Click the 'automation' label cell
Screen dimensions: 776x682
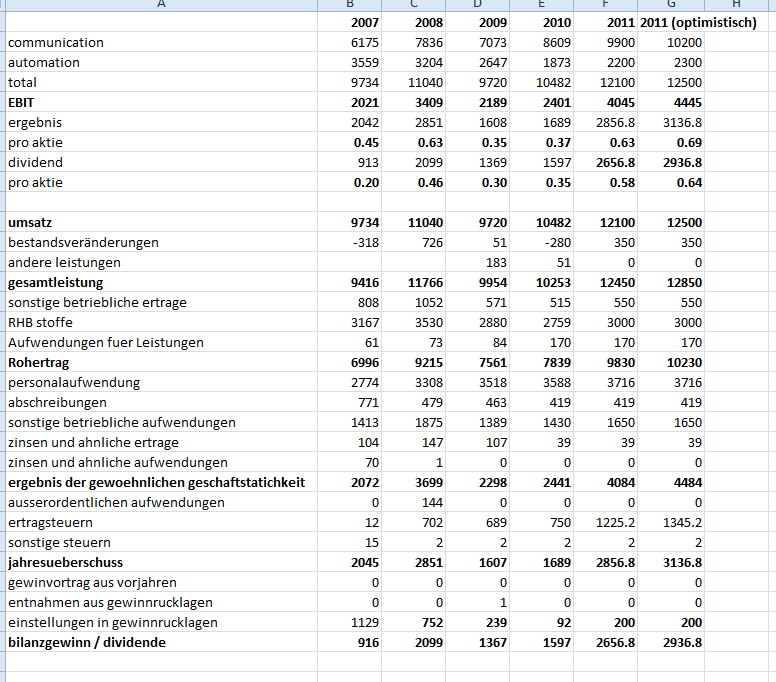click(44, 62)
